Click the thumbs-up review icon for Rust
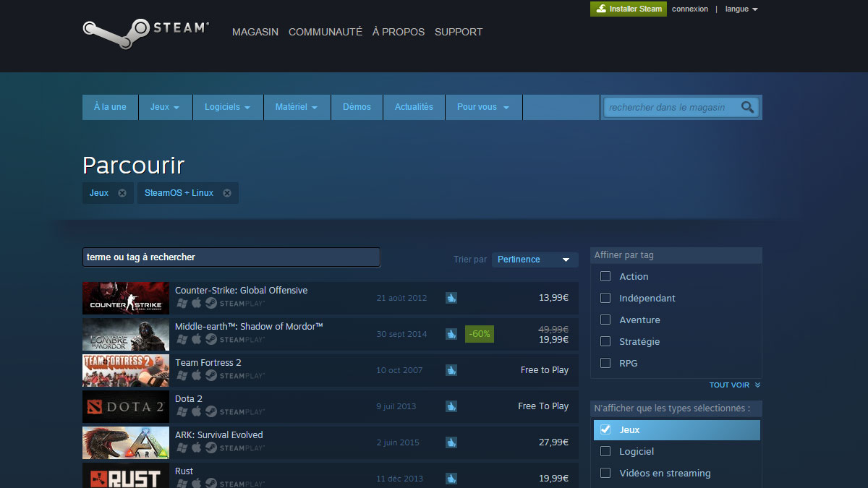 [451, 479]
